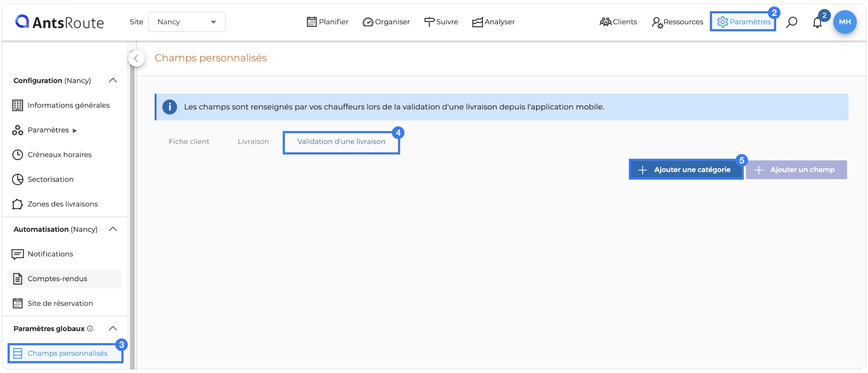Collapse the Configuration (Nancy) section
The height and width of the screenshot is (373, 868).
113,80
